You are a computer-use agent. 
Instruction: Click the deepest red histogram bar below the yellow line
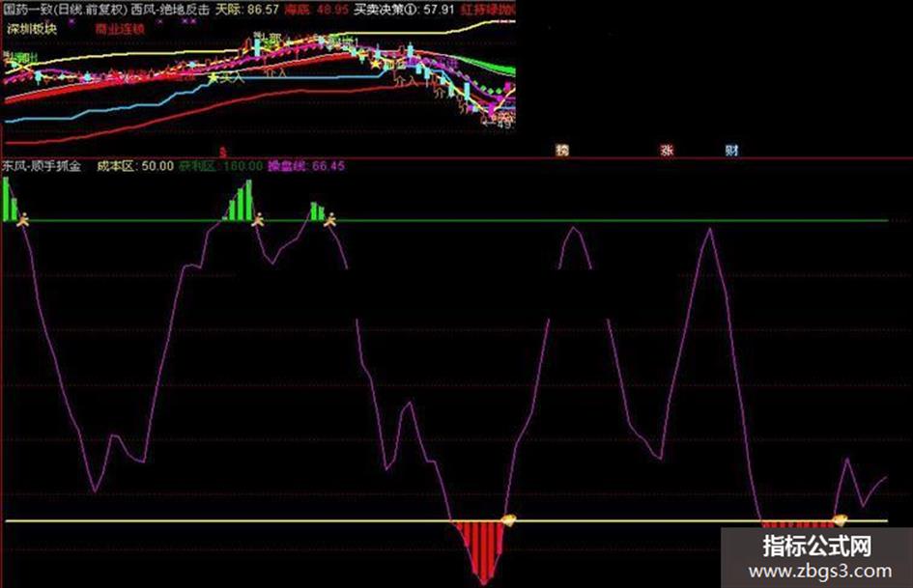tap(484, 553)
